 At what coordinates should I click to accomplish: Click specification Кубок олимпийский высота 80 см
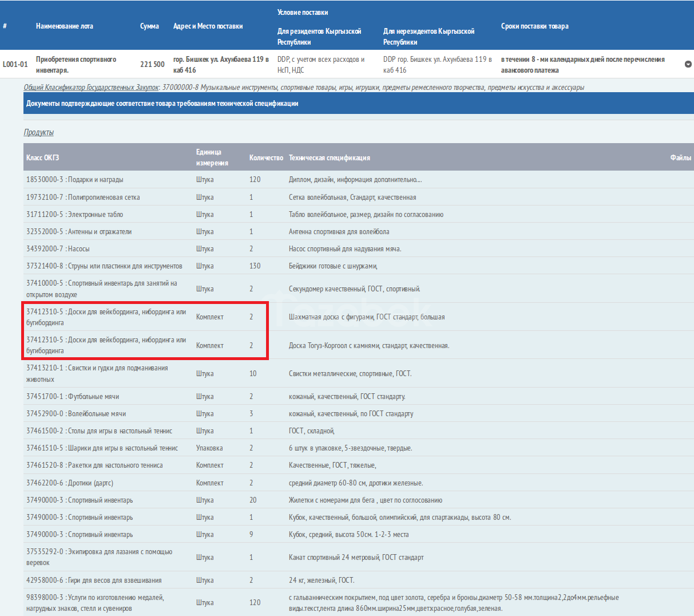[400, 517]
